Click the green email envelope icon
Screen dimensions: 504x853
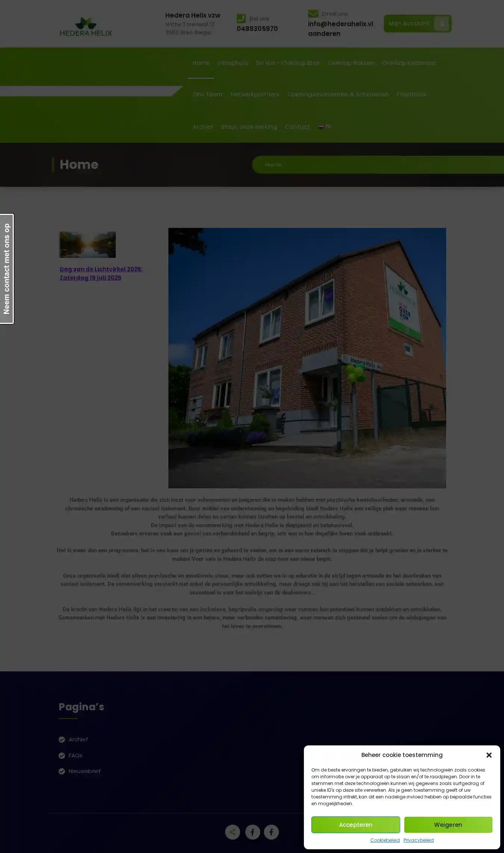(x=313, y=14)
